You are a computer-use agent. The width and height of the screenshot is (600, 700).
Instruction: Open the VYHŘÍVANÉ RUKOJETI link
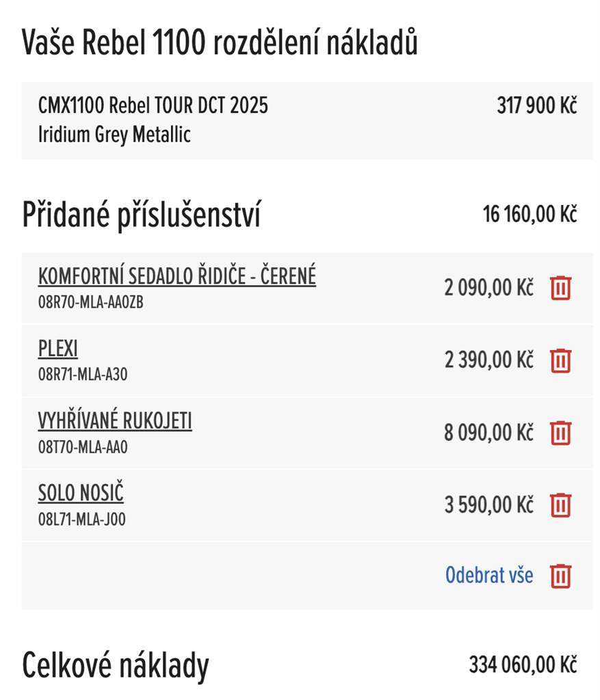tap(115, 421)
